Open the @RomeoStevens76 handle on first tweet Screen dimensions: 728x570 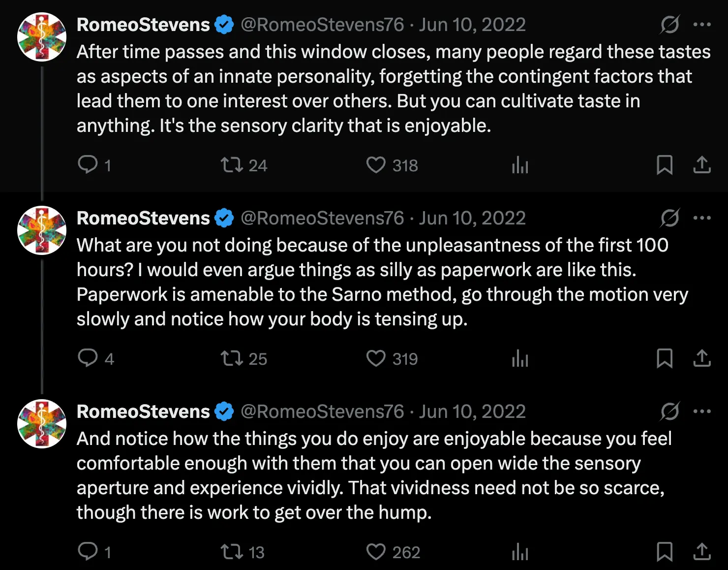[322, 25]
